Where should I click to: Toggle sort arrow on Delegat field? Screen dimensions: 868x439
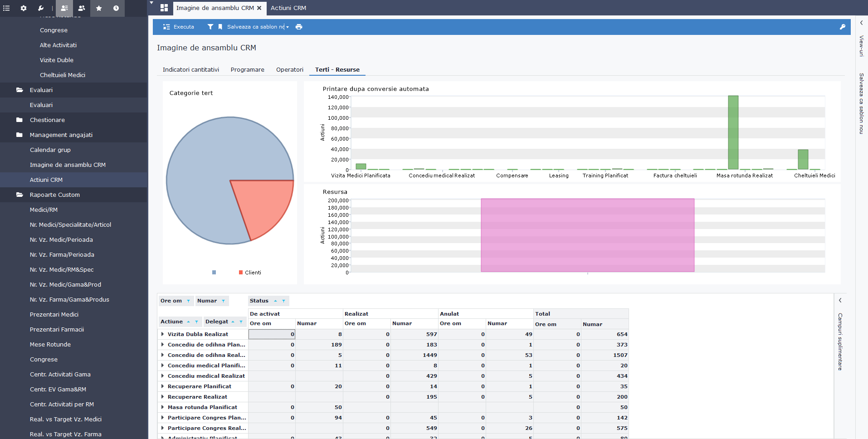click(x=233, y=322)
